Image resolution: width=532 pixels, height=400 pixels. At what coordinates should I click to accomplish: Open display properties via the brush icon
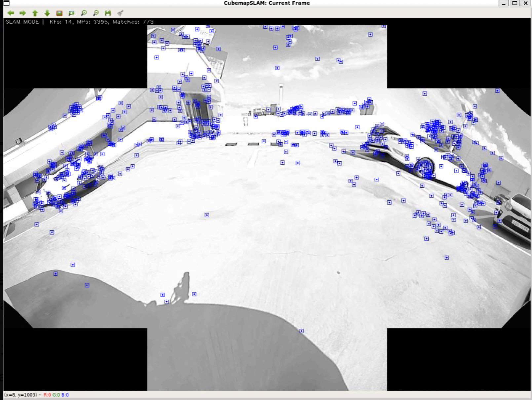120,13
